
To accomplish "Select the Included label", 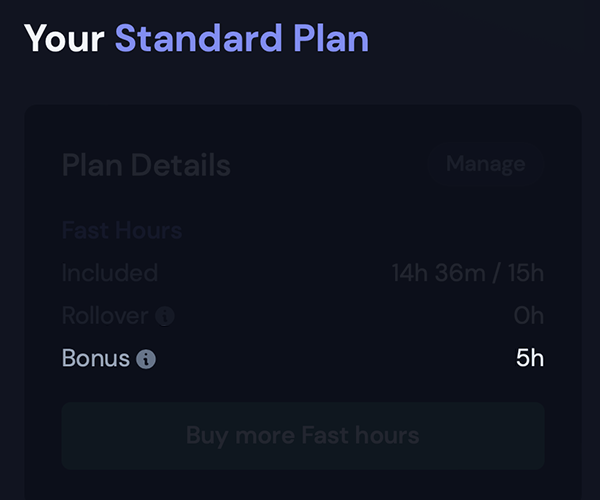I will pos(110,273).
